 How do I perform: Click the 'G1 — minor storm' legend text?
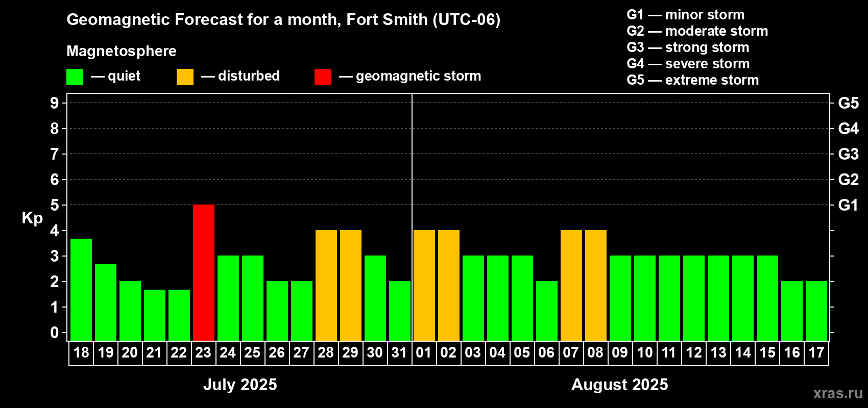(686, 15)
